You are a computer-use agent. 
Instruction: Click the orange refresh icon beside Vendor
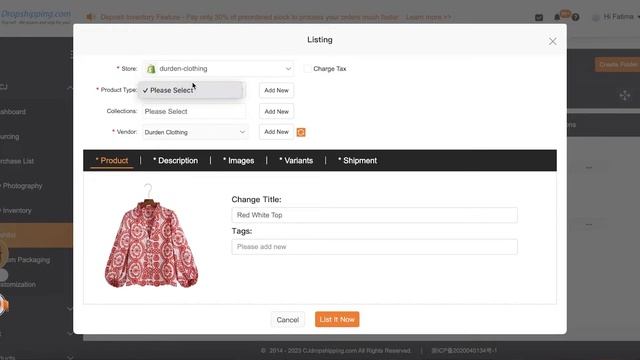(x=301, y=132)
